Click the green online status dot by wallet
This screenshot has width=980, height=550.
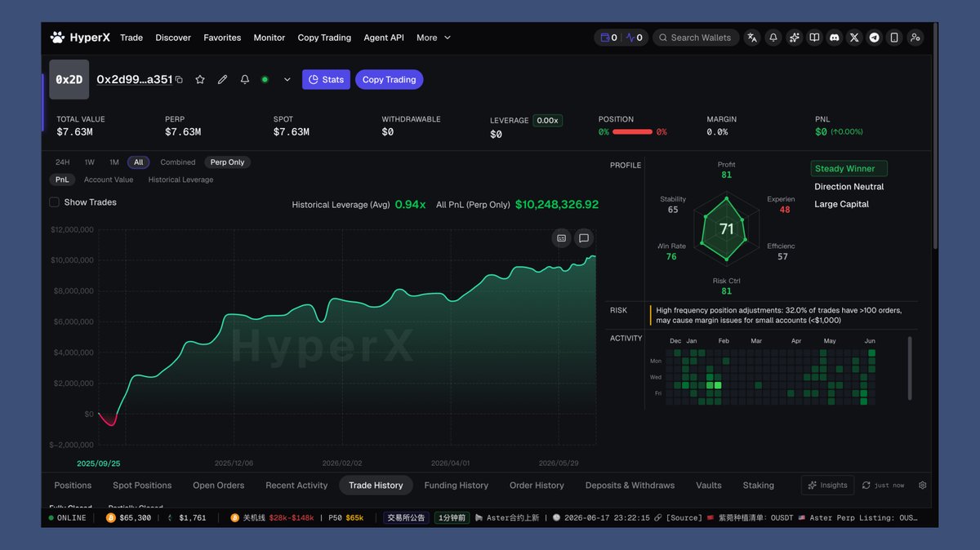coord(265,80)
